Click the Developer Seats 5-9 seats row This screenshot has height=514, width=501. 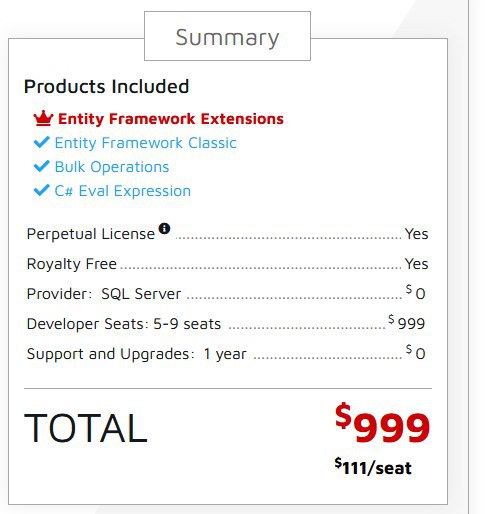(x=226, y=323)
